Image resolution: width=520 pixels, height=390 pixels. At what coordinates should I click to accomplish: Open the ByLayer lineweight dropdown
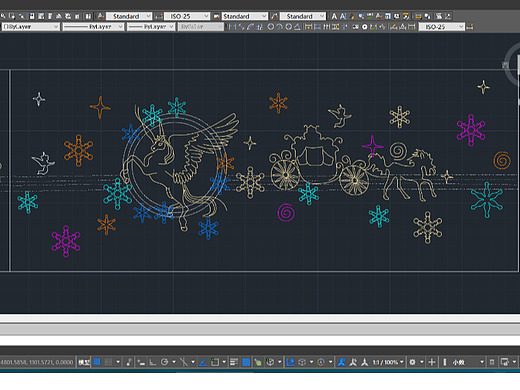pos(151,27)
